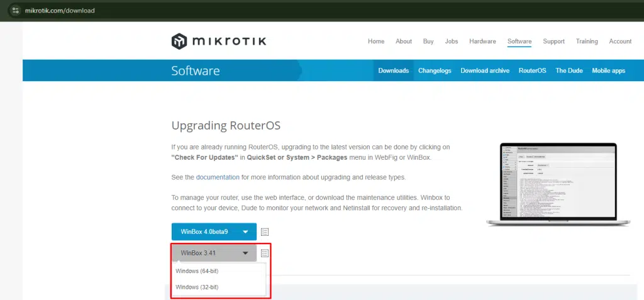Open The Dude tab
The height and width of the screenshot is (300, 644).
569,70
